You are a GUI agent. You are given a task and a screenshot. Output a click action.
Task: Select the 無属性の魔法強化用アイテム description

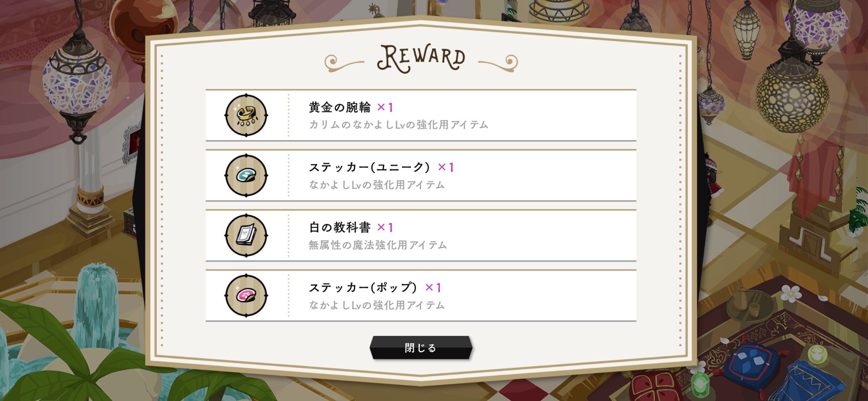coord(378,245)
